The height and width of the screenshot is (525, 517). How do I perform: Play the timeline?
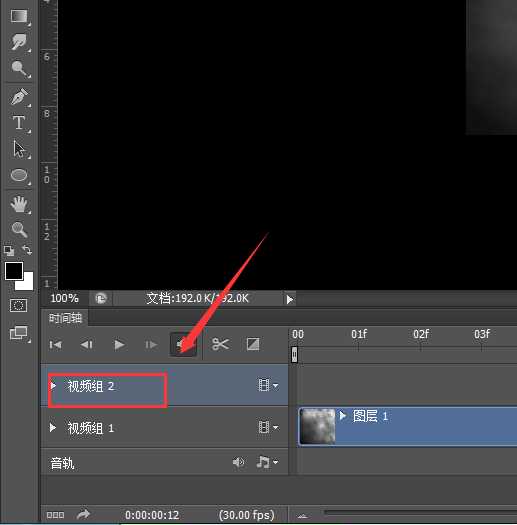119,345
